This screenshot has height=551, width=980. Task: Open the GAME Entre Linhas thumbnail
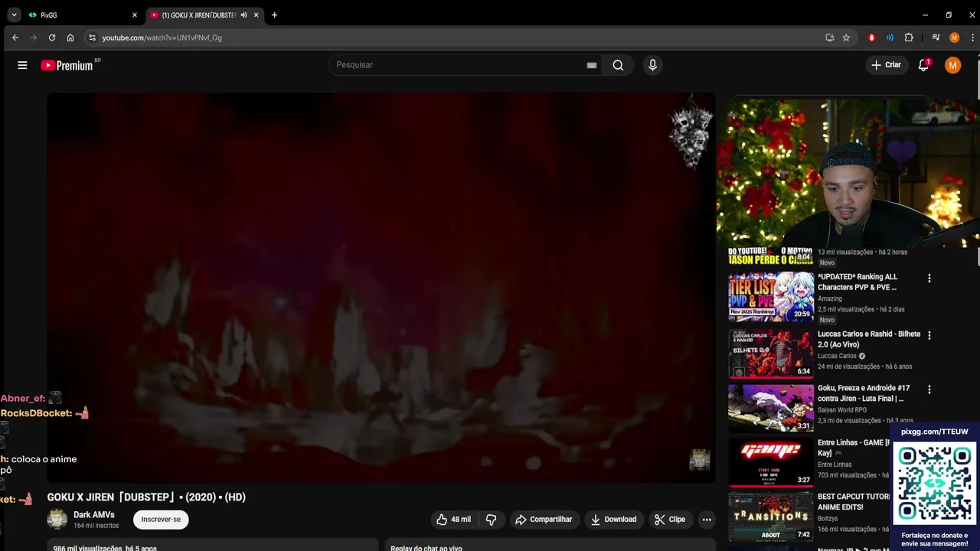tap(771, 463)
